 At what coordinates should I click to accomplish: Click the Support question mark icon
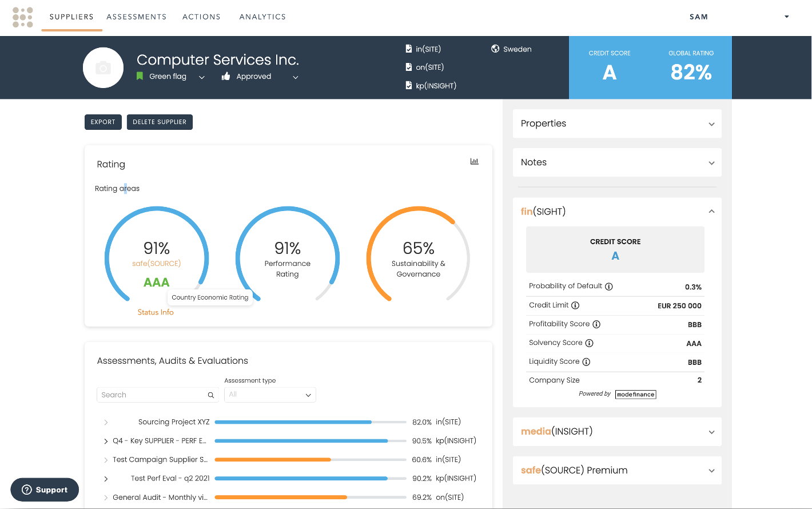click(x=26, y=490)
